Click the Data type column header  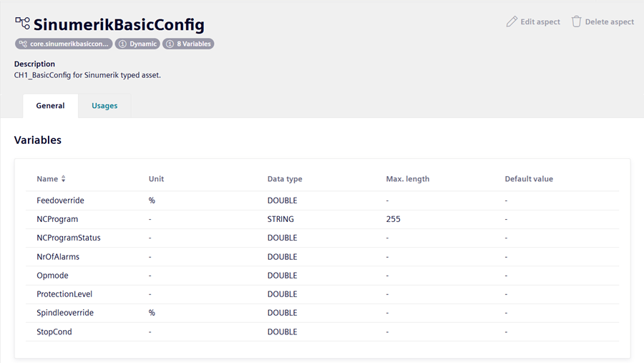point(285,179)
